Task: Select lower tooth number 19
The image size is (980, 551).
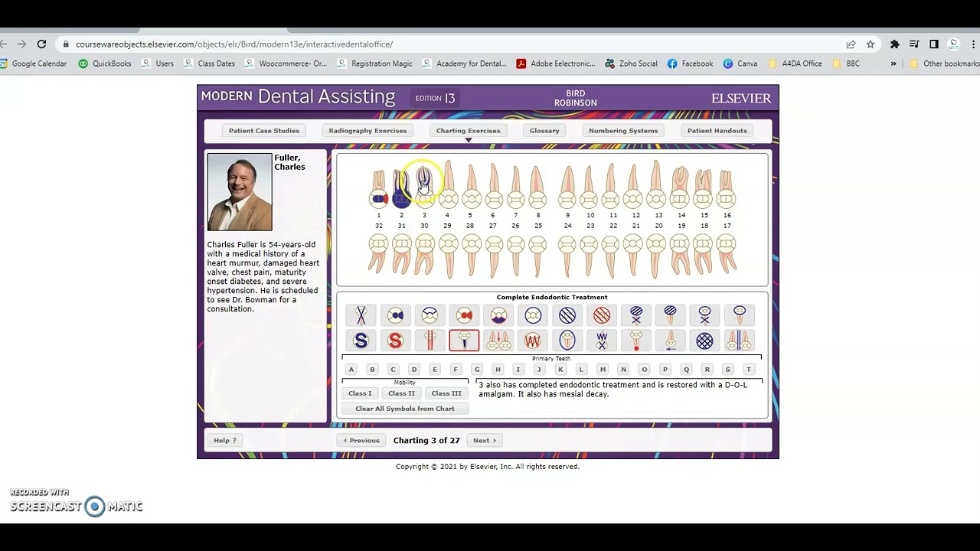Action: pos(680,254)
